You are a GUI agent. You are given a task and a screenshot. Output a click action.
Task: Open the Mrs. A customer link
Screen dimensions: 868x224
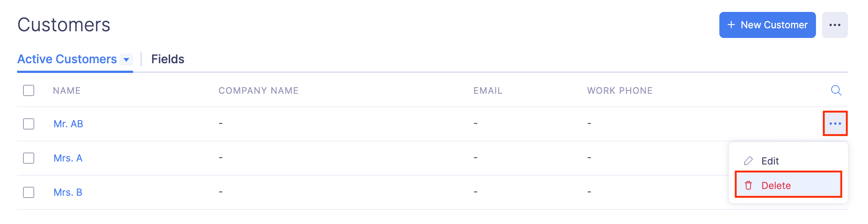(68, 158)
